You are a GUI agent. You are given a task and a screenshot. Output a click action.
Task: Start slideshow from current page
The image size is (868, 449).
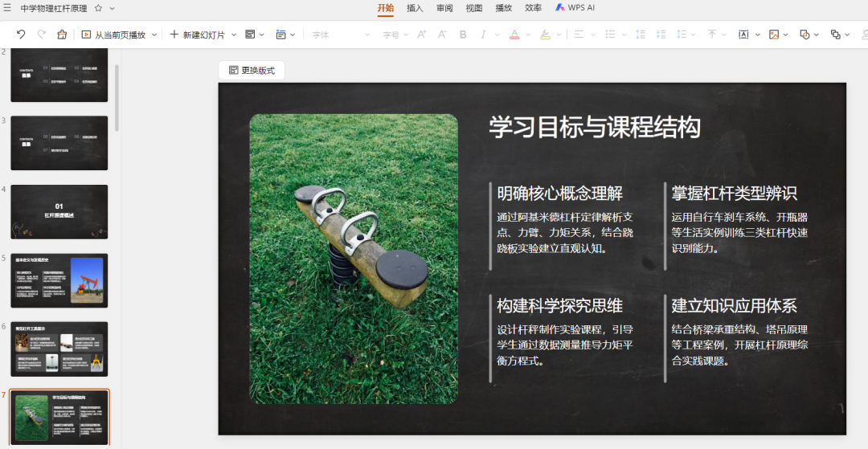tap(113, 35)
